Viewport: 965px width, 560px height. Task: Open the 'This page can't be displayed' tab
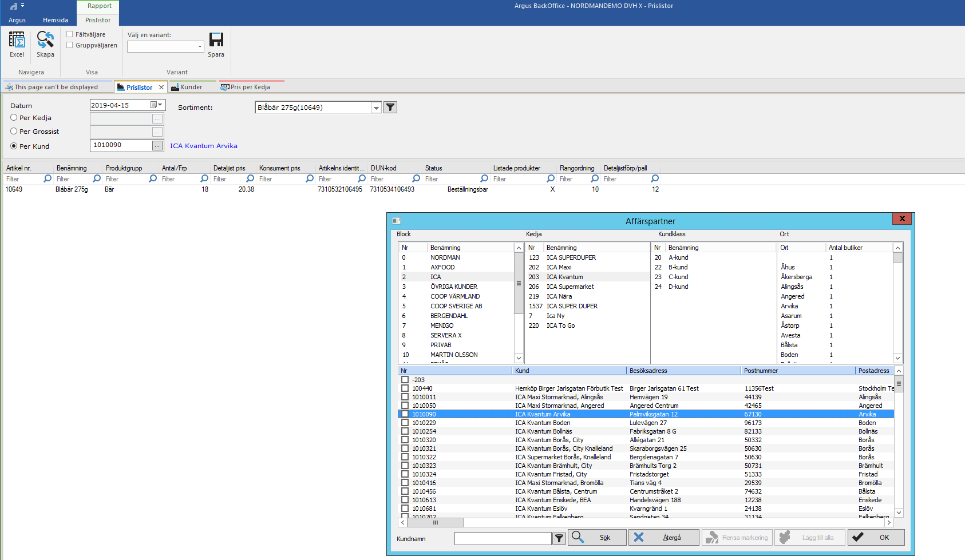[56, 87]
